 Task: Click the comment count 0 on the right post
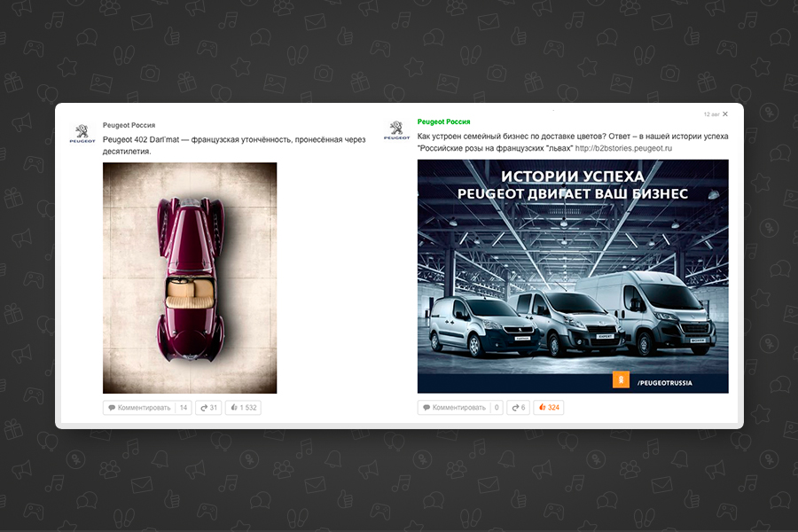tap(497, 407)
